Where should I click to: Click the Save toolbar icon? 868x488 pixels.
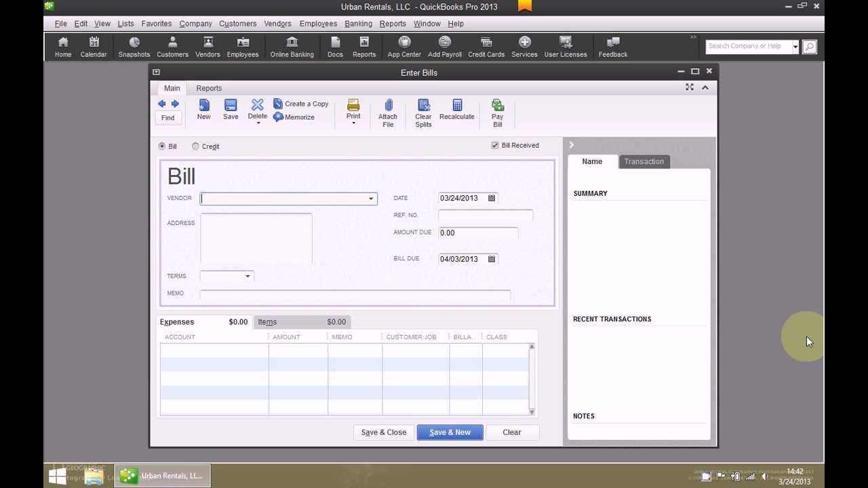click(x=231, y=109)
